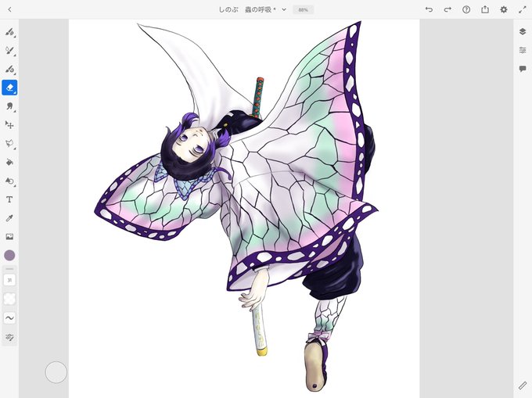Open the Comments panel
The image size is (532, 398).
pyautogui.click(x=523, y=69)
